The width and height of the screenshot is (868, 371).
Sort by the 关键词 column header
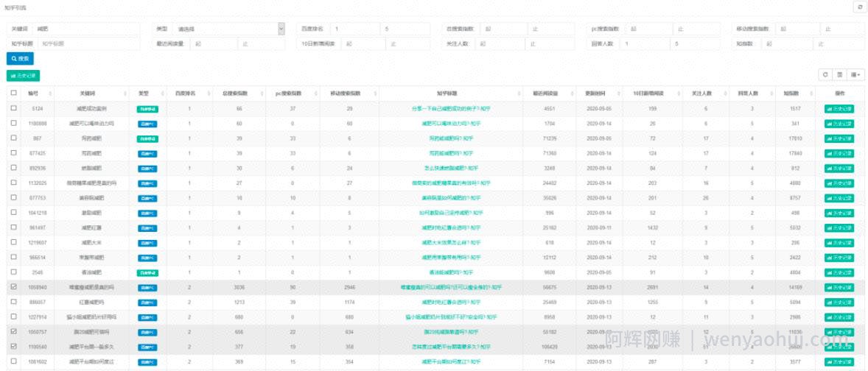click(x=91, y=93)
